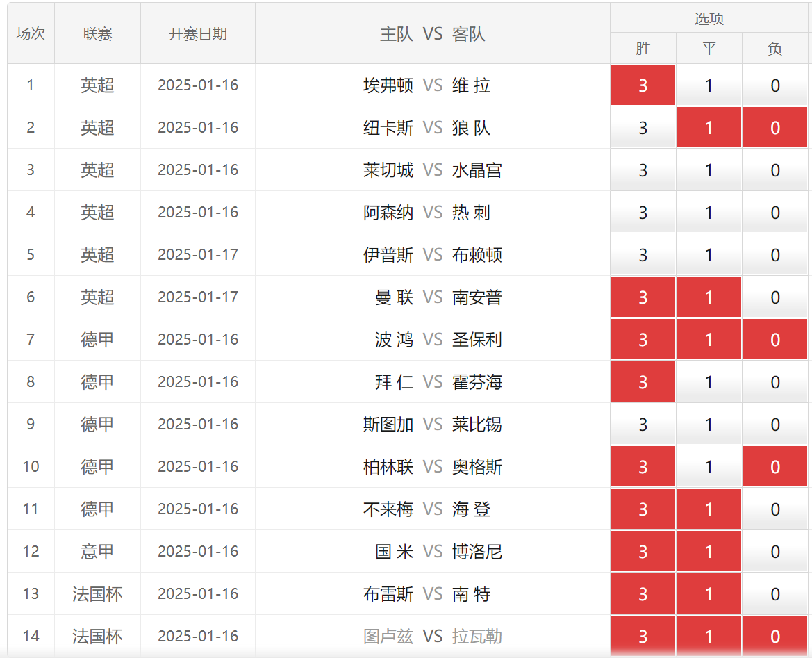Select loss option 0 for 曼联 vs 南安普

pos(775,297)
